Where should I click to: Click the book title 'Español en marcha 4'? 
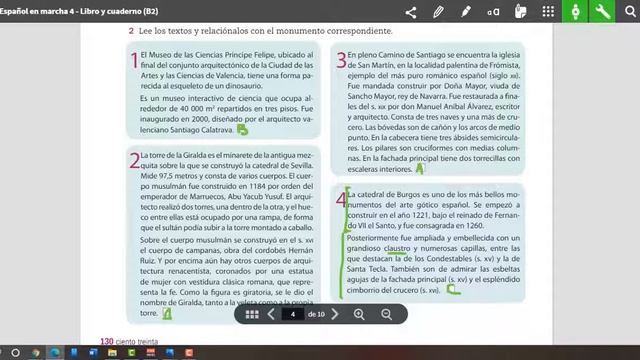(37, 11)
